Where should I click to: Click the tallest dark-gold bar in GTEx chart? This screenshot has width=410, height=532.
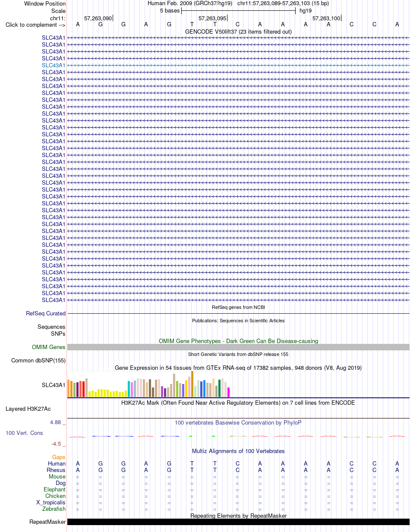[192, 384]
